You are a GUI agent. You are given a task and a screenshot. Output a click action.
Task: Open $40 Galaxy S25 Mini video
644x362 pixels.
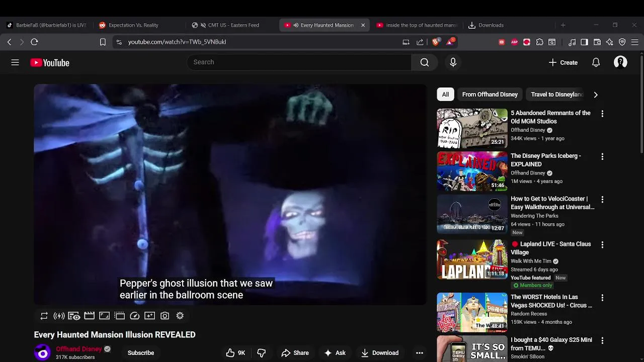(x=551, y=344)
